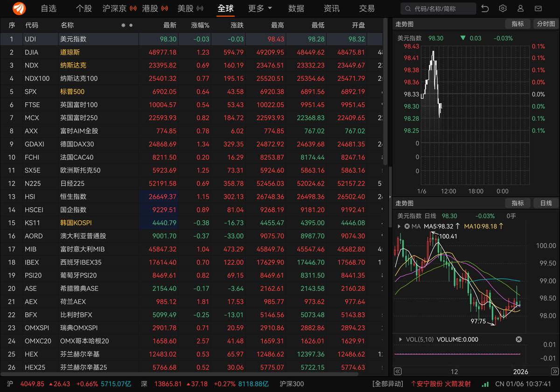The width and height of the screenshot is (560, 392).
Task: Open the user account icon
Action: coord(521,8)
